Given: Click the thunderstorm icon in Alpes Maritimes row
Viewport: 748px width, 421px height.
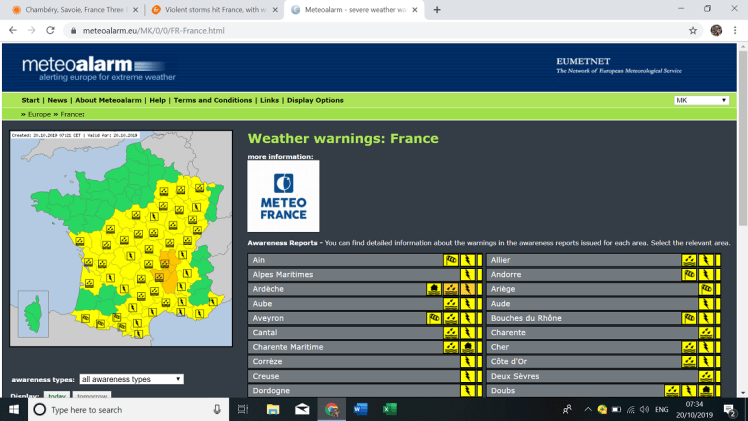Looking at the screenshot, I should (x=468, y=275).
